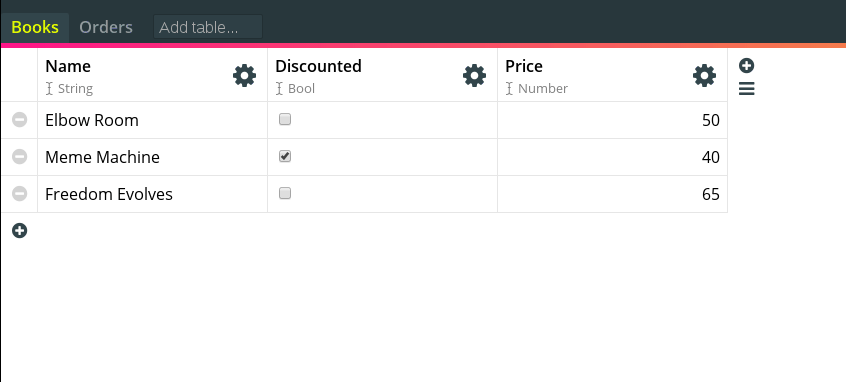This screenshot has width=846, height=382.
Task: Open settings gear for Discounted column
Action: (x=474, y=76)
